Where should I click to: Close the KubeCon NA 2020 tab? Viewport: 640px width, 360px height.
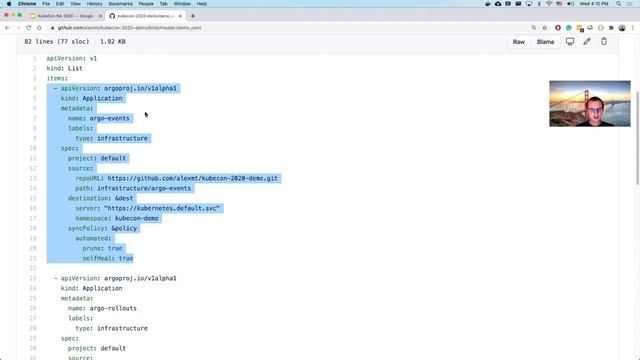coord(100,16)
